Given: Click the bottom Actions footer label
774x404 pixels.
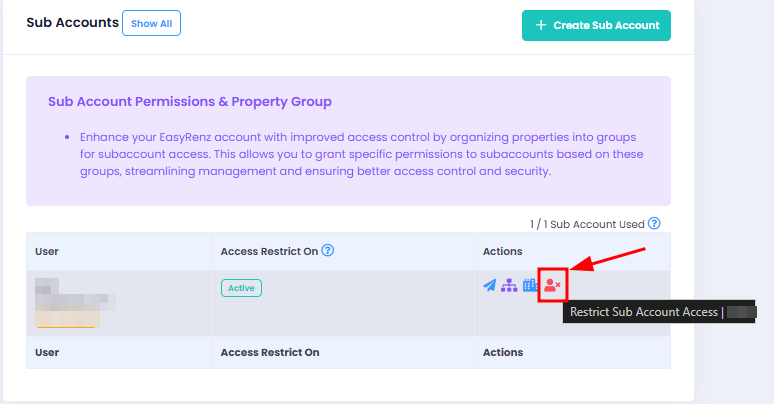Looking at the screenshot, I should coord(503,353).
